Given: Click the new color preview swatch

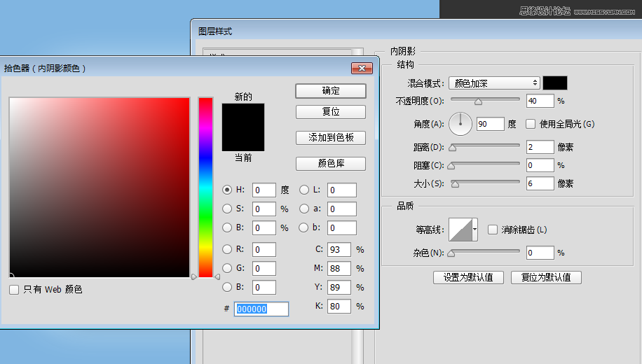Looking at the screenshot, I should tap(243, 115).
